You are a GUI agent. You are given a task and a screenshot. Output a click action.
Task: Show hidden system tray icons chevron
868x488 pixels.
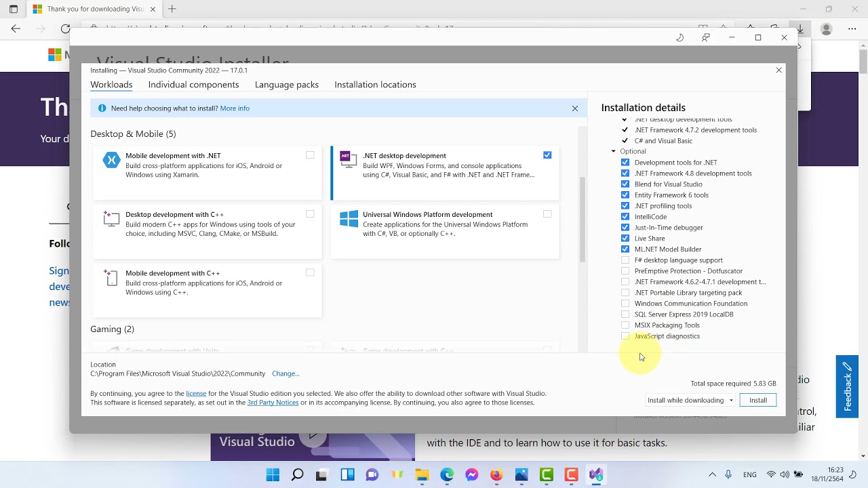(x=712, y=474)
